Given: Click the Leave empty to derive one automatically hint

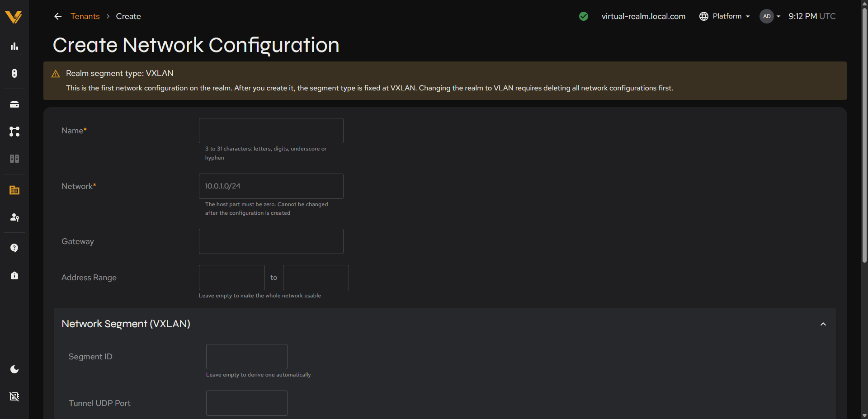Looking at the screenshot, I should coord(259,375).
